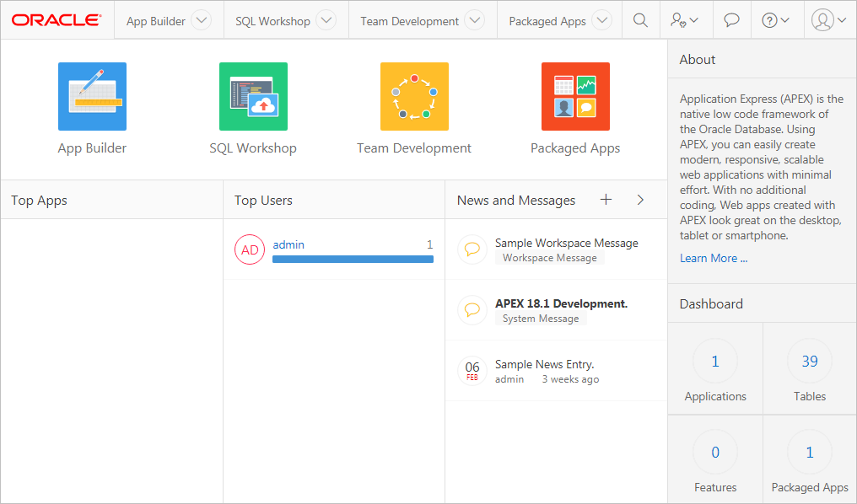Click the Oracle logo

[x=57, y=20]
